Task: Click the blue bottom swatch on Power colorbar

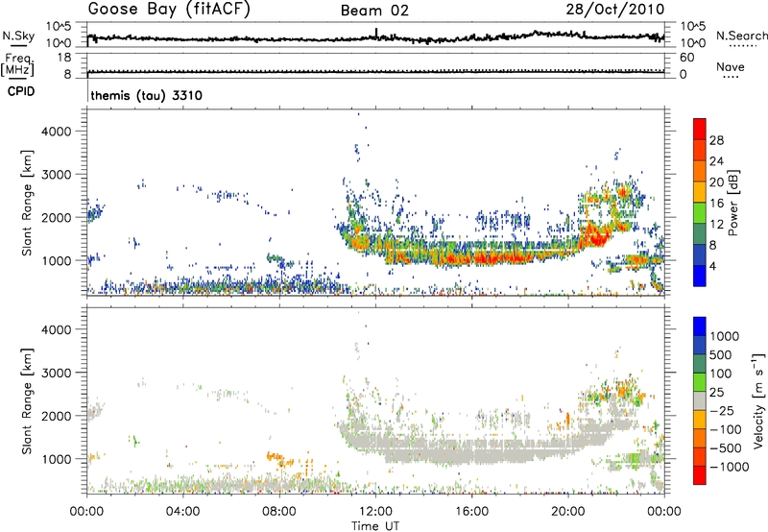Action: tap(700, 276)
